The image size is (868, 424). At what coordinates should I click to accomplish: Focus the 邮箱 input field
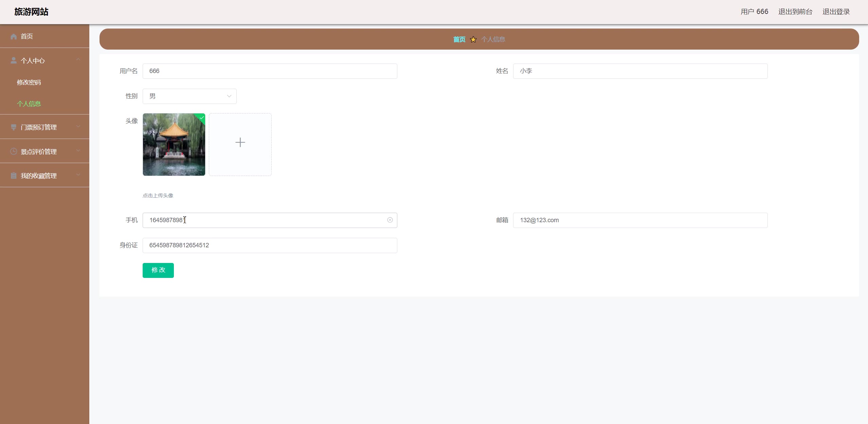pos(640,220)
